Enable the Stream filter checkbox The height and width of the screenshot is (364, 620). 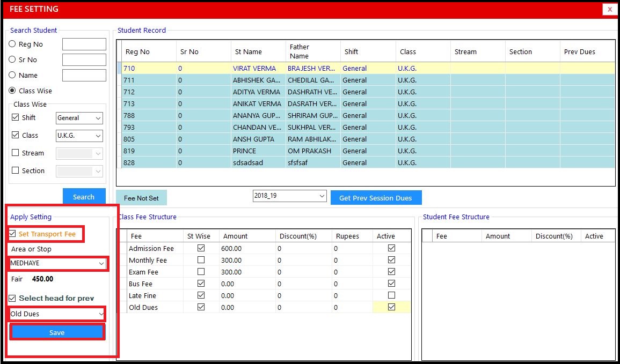click(16, 153)
